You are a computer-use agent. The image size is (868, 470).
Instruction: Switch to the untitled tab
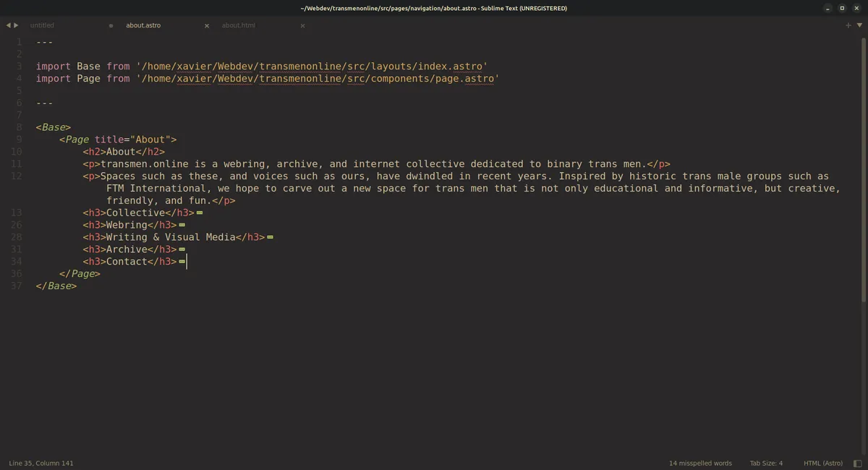42,25
